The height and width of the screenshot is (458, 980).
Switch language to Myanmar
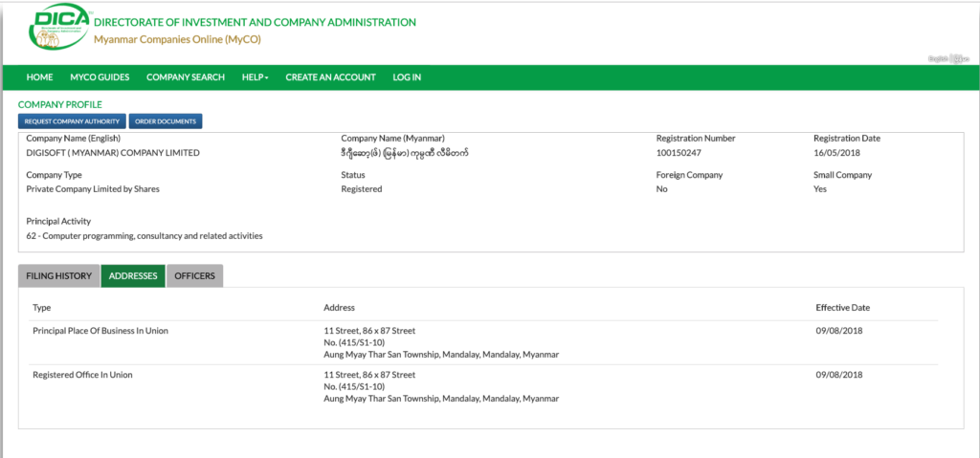(x=961, y=58)
